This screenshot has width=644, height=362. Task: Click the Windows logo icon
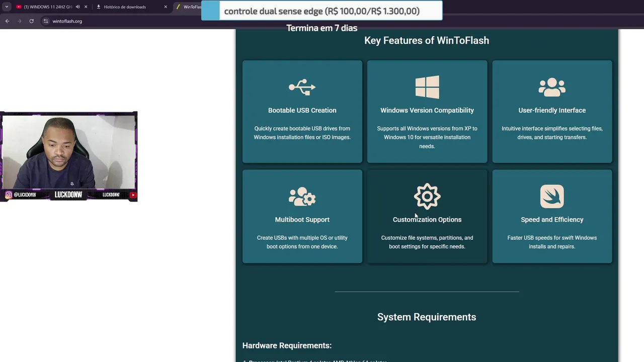click(427, 87)
